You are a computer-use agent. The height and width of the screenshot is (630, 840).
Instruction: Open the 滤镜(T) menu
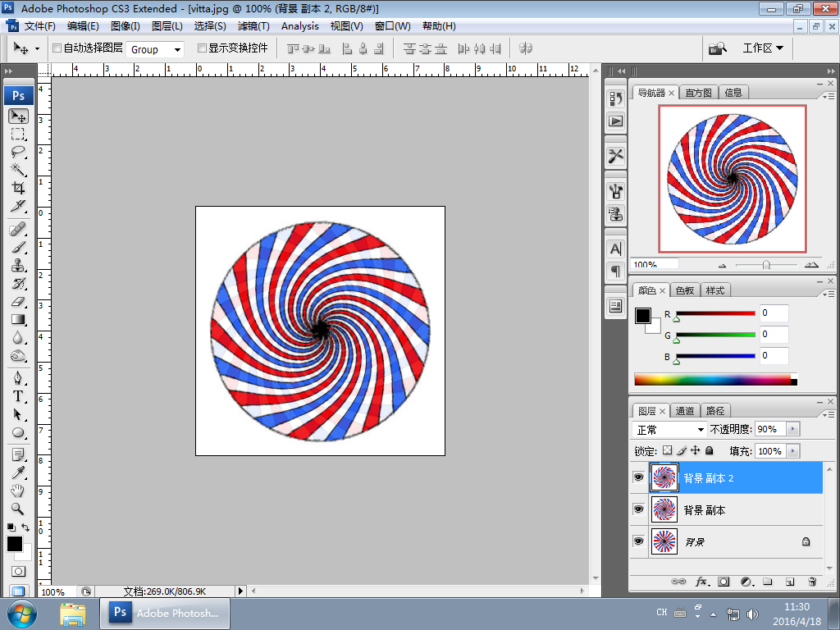(253, 26)
